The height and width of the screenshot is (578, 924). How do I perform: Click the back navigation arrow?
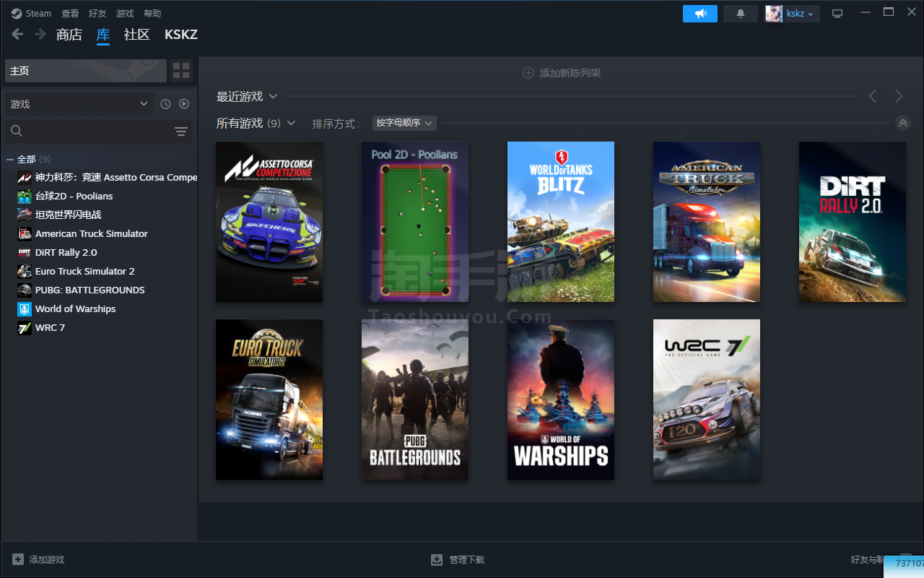[x=17, y=34]
